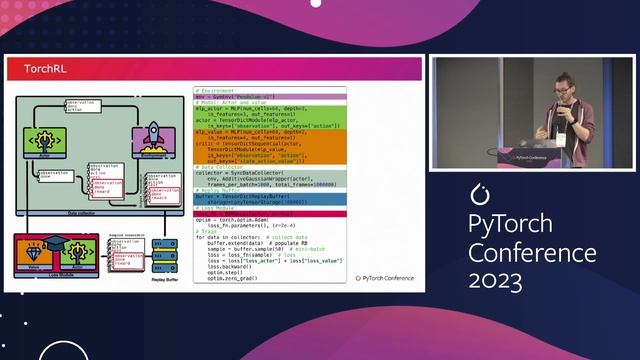Click "optim.zero_grad()" code line
This screenshot has height=360, width=640.
(232, 278)
